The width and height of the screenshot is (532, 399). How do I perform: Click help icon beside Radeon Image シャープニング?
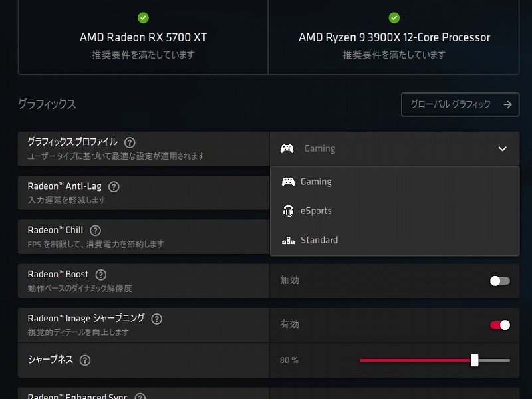click(157, 319)
